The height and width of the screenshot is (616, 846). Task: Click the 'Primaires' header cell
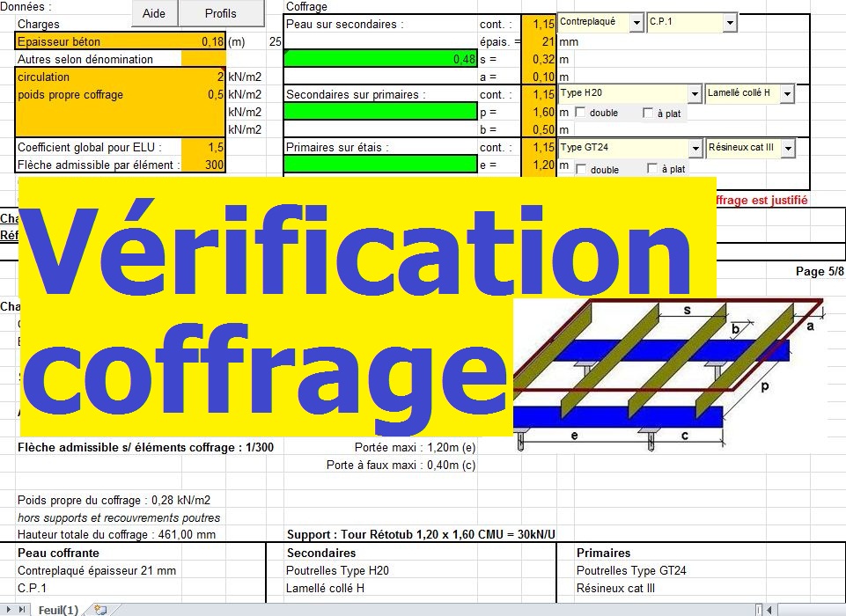603,553
